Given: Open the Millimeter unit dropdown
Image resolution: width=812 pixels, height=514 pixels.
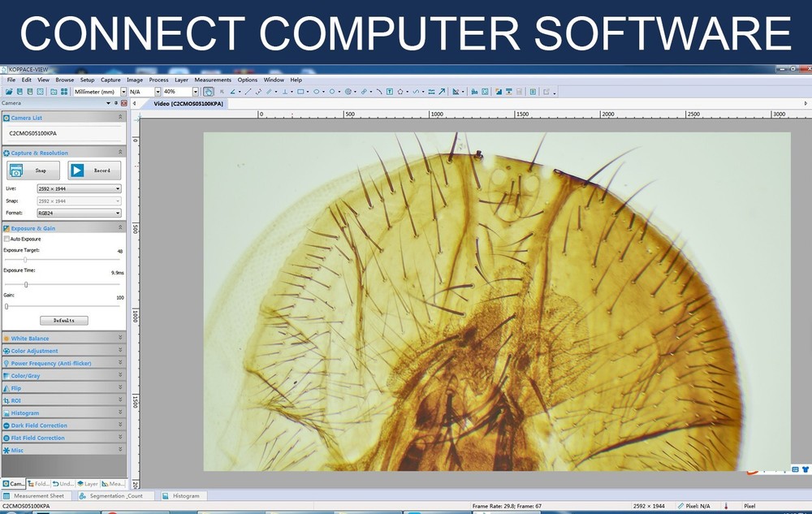Looking at the screenshot, I should pos(124,92).
